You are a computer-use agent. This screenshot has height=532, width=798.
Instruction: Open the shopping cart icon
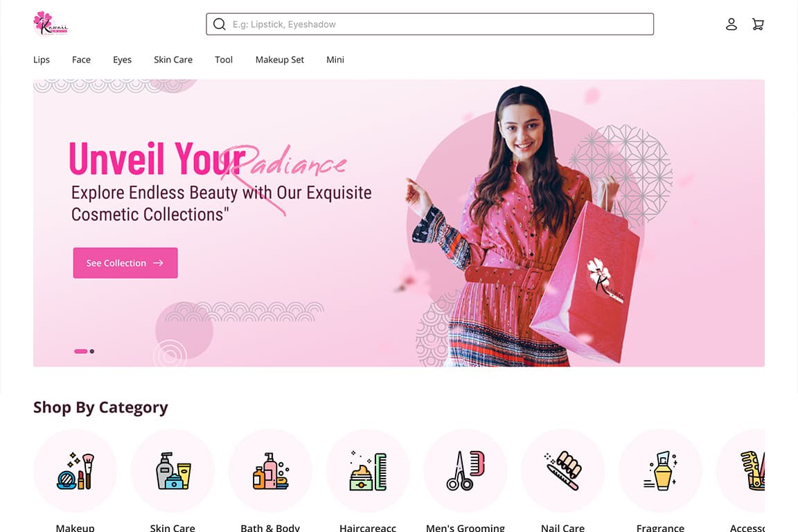pos(758,24)
